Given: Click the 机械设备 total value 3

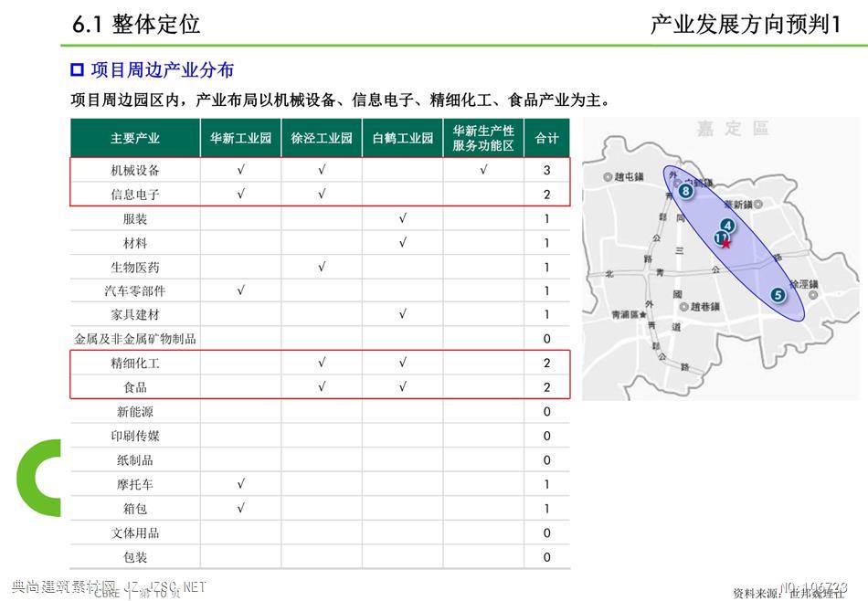Looking at the screenshot, I should (547, 171).
